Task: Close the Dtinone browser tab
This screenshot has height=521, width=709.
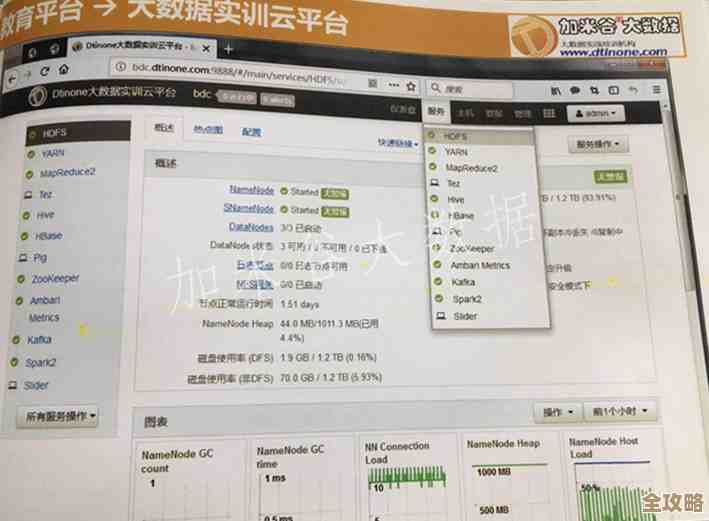Action: [x=206, y=48]
